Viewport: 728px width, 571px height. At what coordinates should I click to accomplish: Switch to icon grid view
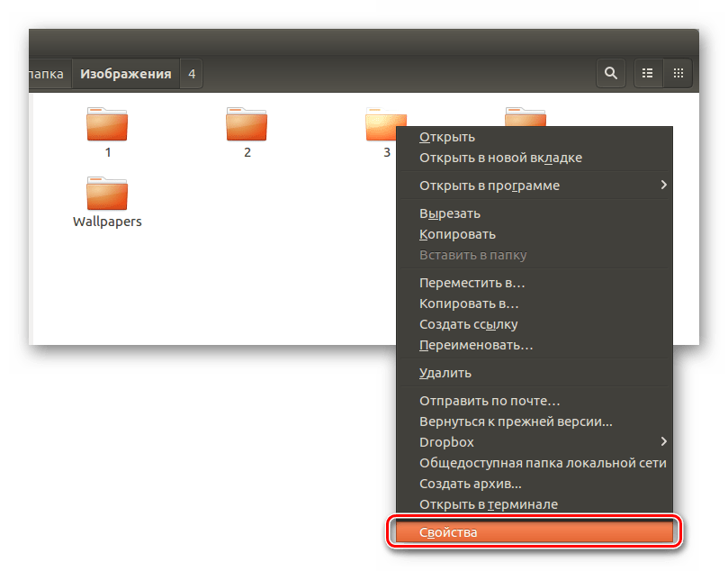[678, 74]
